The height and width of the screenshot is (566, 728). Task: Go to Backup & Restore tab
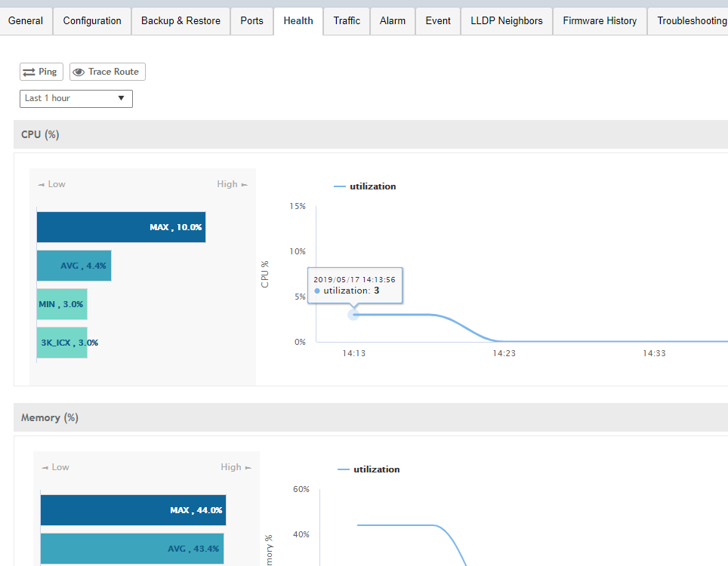180,20
